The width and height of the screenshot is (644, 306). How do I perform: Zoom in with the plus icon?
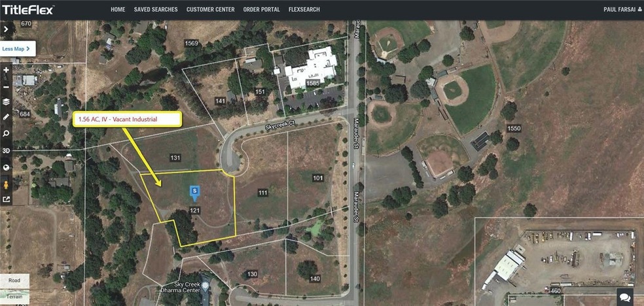tap(6, 70)
